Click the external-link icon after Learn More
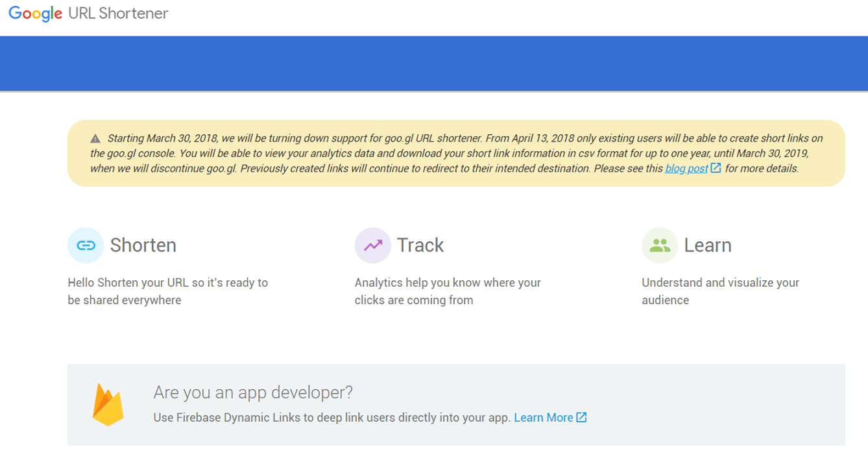The image size is (868, 467). [x=582, y=417]
